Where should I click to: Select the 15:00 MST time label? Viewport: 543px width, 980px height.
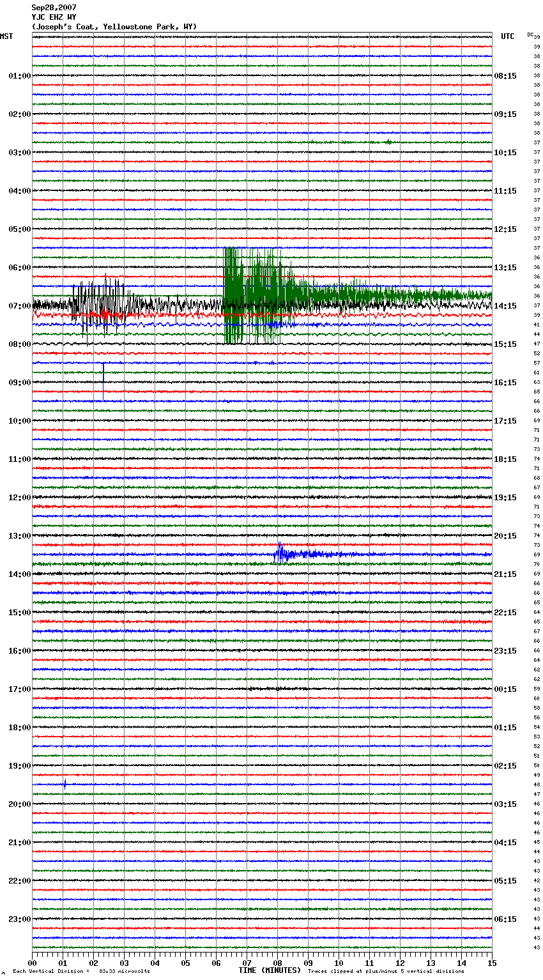[20, 613]
